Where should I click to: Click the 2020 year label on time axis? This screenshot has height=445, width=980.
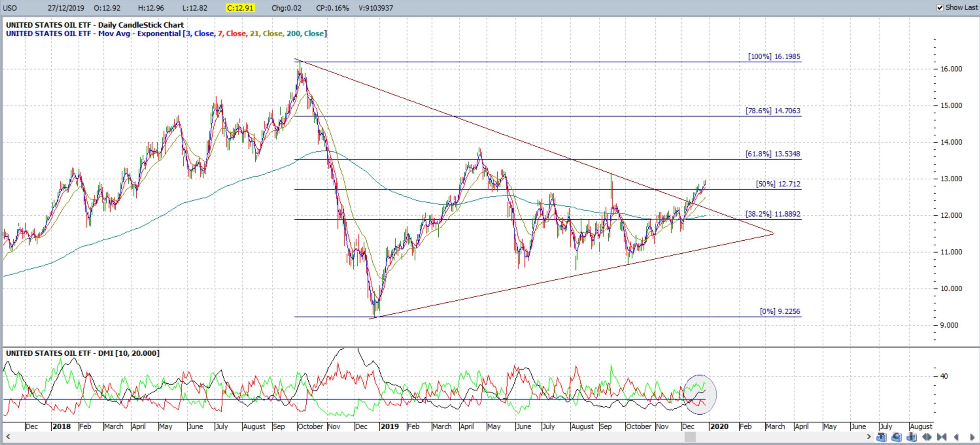click(x=719, y=426)
